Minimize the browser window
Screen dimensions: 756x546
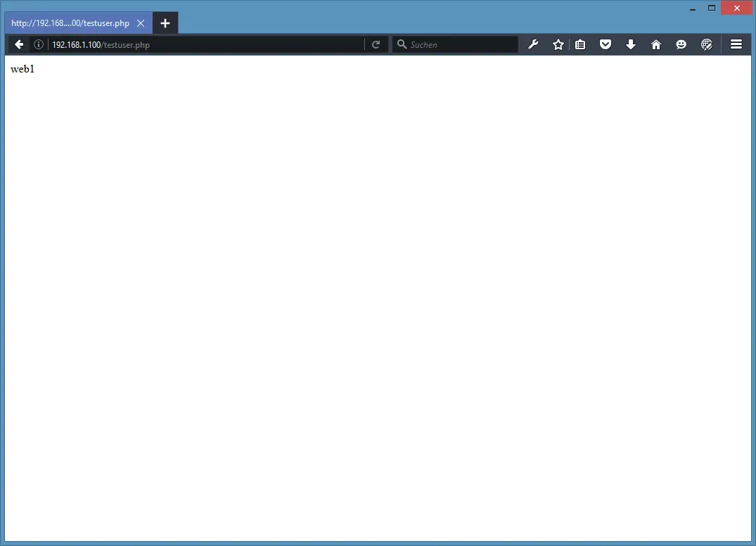point(693,8)
